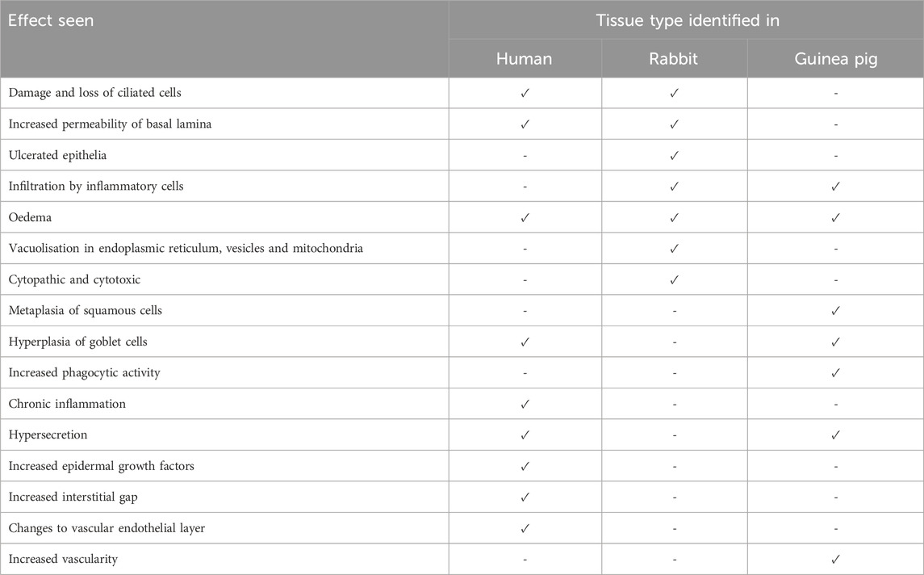Click Human checkmark in Chronic inflammation row

pyautogui.click(x=525, y=404)
